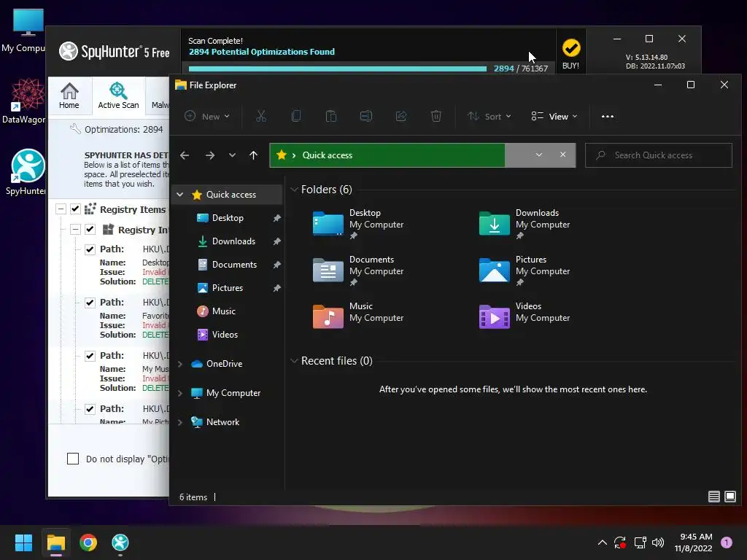The width and height of the screenshot is (747, 560).
Task: Click the Rename icon in File Explorer toolbar
Action: click(366, 116)
